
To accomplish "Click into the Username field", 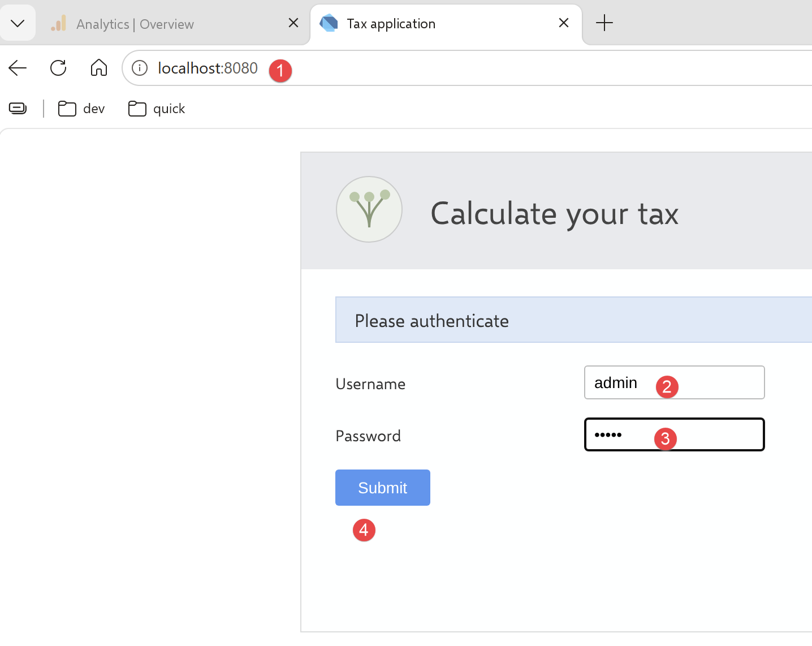I will pos(674,382).
